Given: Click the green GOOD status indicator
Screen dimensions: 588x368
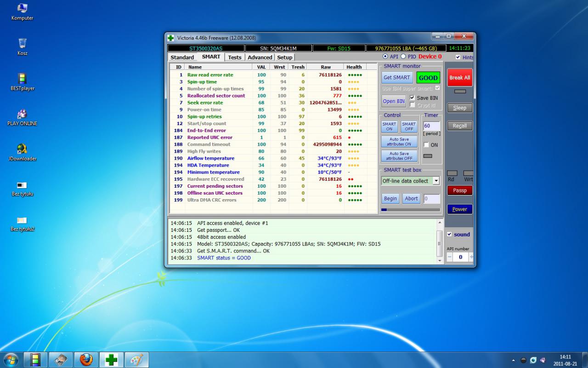Looking at the screenshot, I should pyautogui.click(x=428, y=78).
